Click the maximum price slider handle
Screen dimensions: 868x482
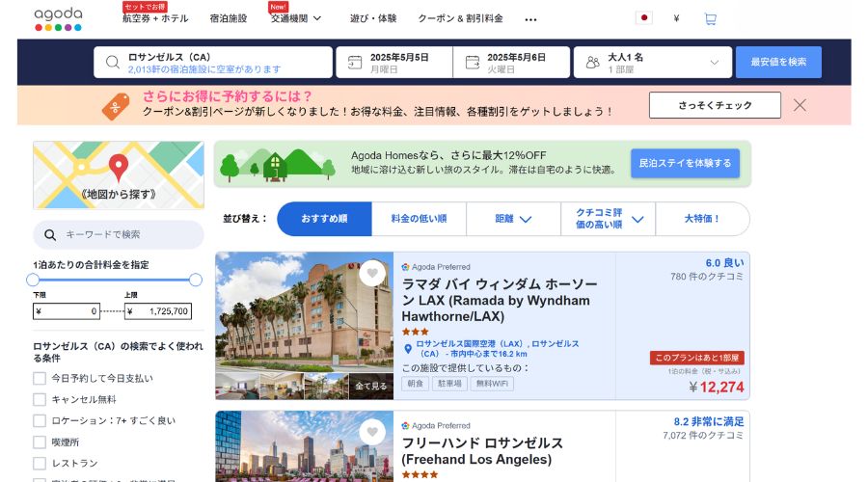pyautogui.click(x=196, y=280)
